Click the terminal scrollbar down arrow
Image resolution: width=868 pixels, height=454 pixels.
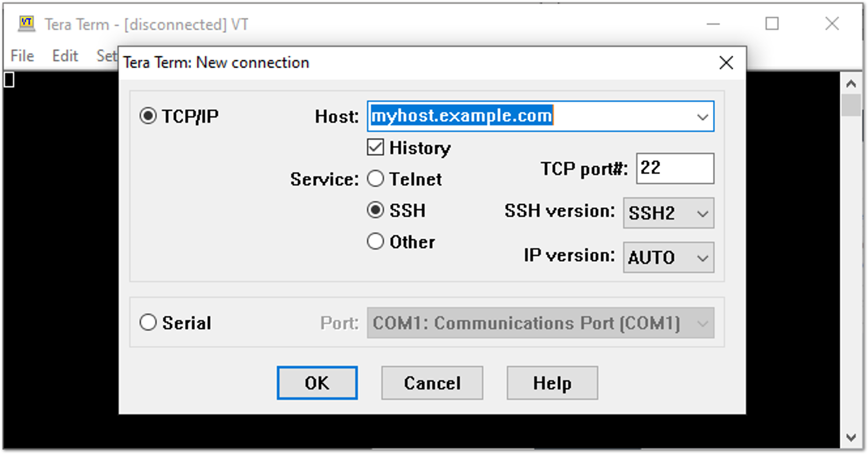pos(851,437)
